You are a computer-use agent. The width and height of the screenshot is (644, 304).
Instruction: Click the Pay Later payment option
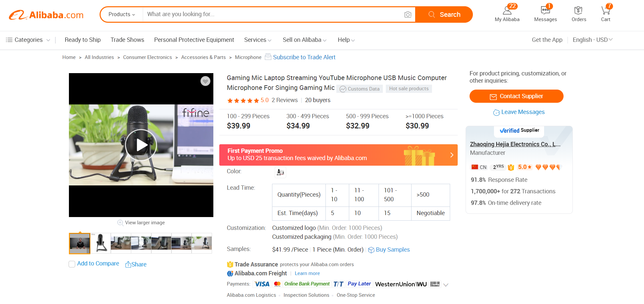click(359, 284)
